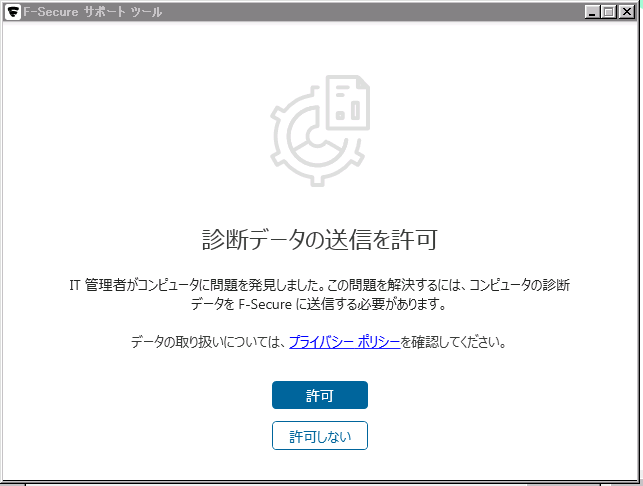Maximize the F-Secure サポート ツール window

point(609,12)
